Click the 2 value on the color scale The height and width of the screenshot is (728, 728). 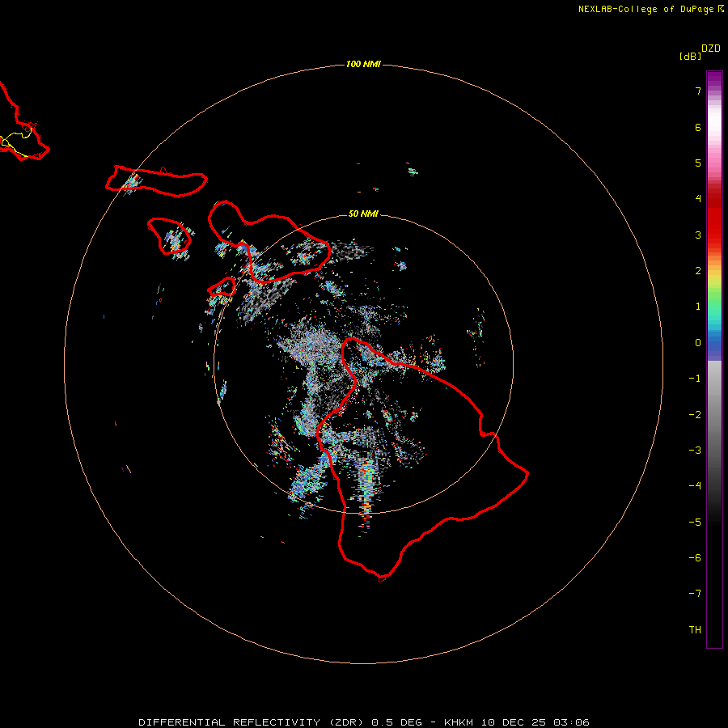coord(698,271)
